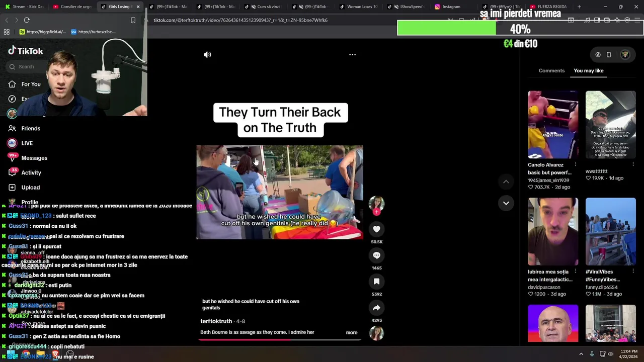The image size is (644, 362).
Task: Share the video using arrow icon
Action: point(376,308)
